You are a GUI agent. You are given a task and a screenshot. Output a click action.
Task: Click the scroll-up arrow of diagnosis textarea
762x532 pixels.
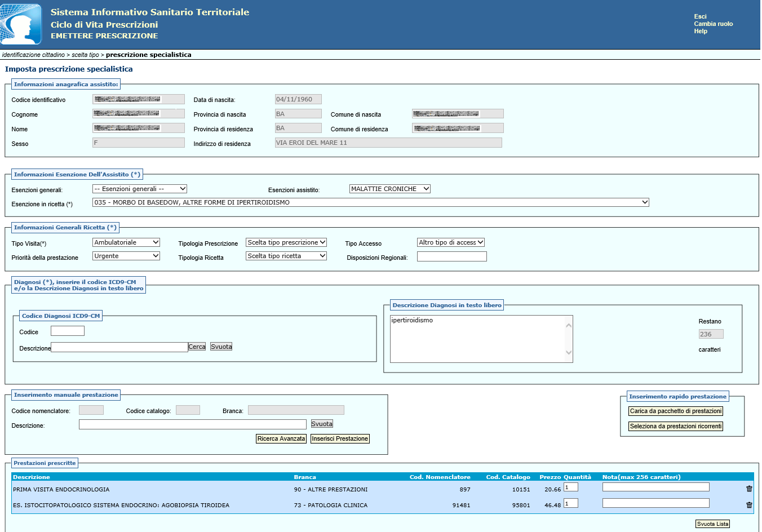coord(569,325)
